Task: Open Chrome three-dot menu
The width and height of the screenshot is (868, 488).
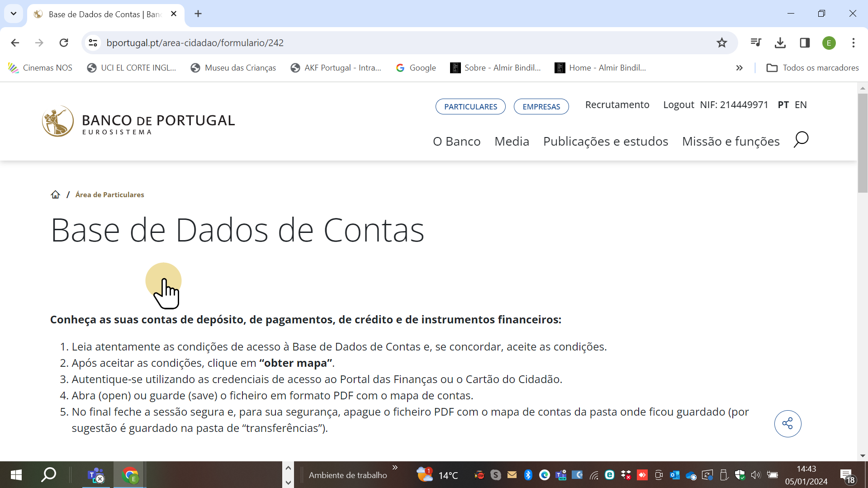Action: tap(853, 43)
